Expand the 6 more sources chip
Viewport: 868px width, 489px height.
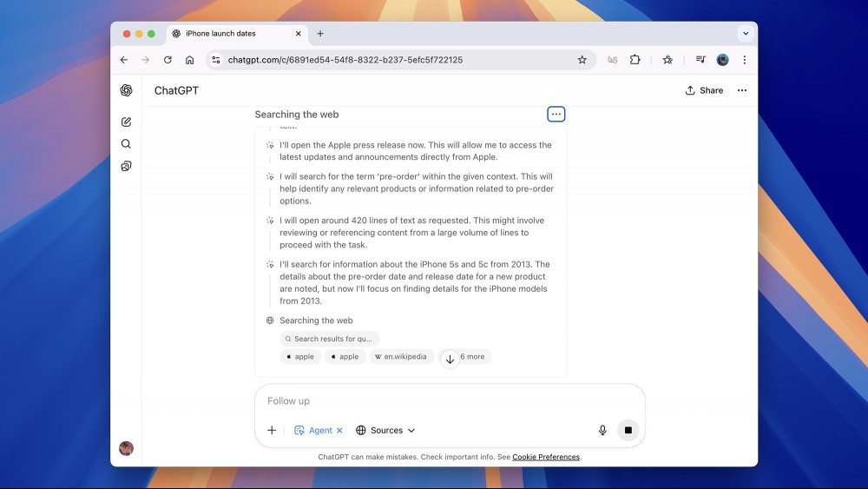pos(472,357)
